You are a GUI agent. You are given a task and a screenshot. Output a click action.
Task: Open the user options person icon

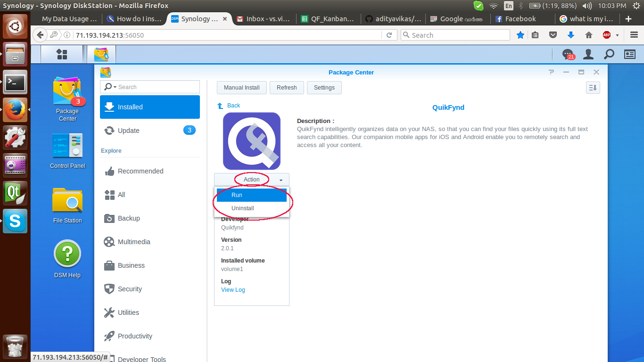pyautogui.click(x=588, y=54)
